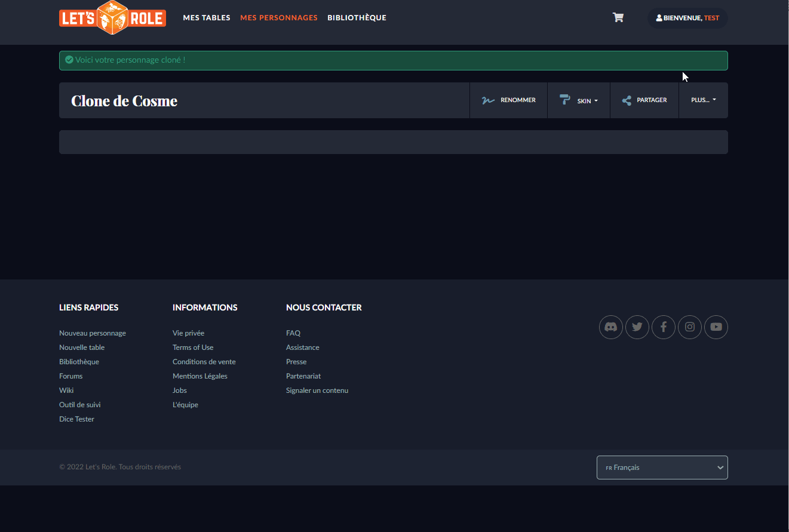Click the Partager share button
Screen dimensions: 789x532
(644, 100)
